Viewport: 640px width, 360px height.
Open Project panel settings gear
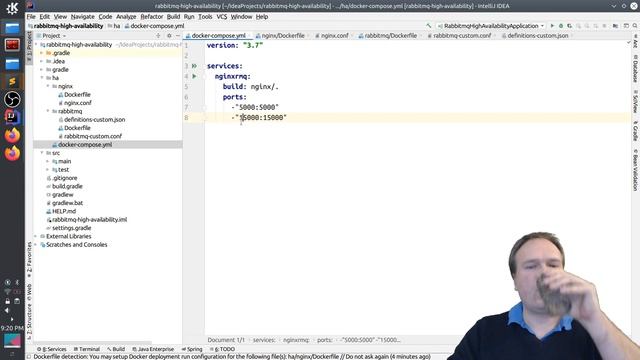(x=169, y=36)
